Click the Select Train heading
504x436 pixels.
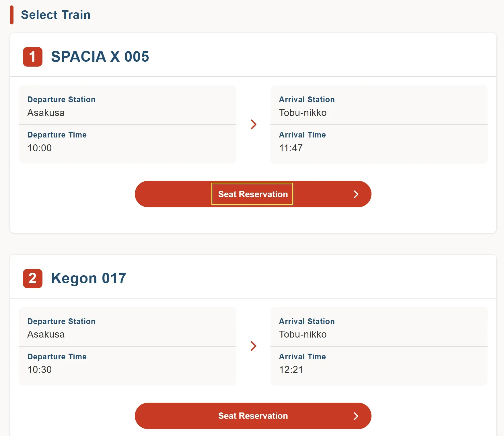tap(56, 15)
